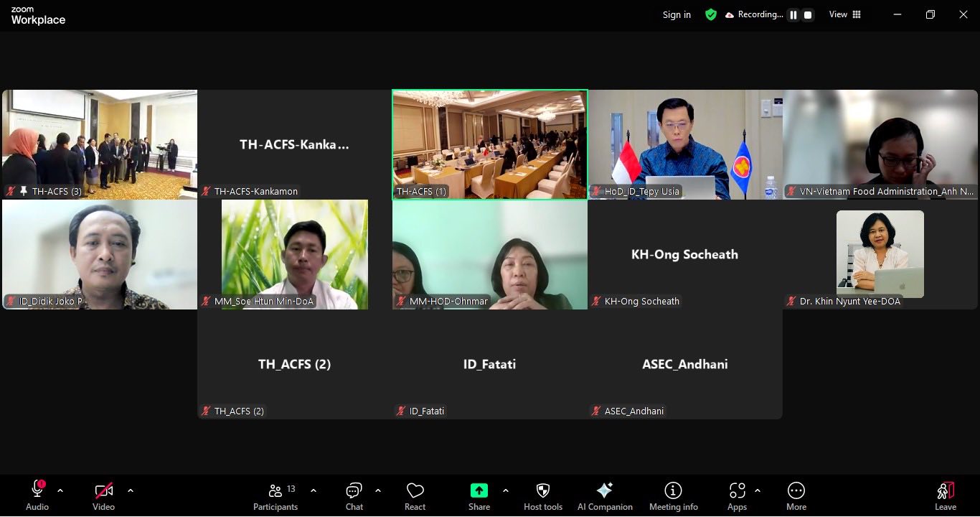
Task: Open the Participants panel
Action: (275, 496)
